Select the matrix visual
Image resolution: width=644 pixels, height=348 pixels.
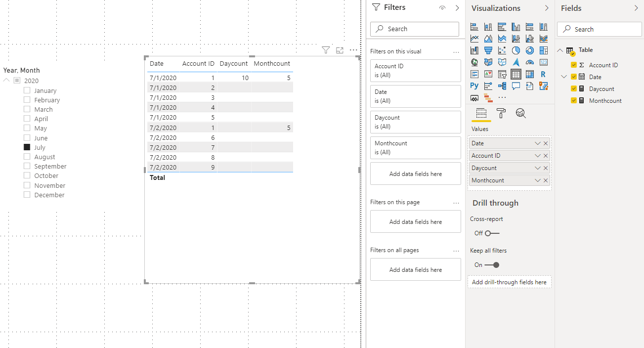[x=530, y=74]
